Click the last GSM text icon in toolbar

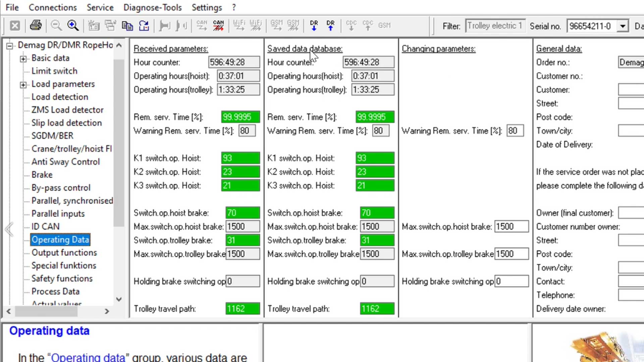coord(384,25)
